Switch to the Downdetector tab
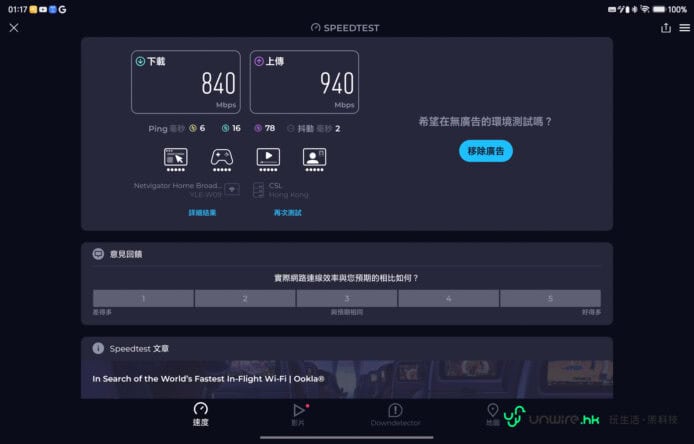 (x=395, y=414)
